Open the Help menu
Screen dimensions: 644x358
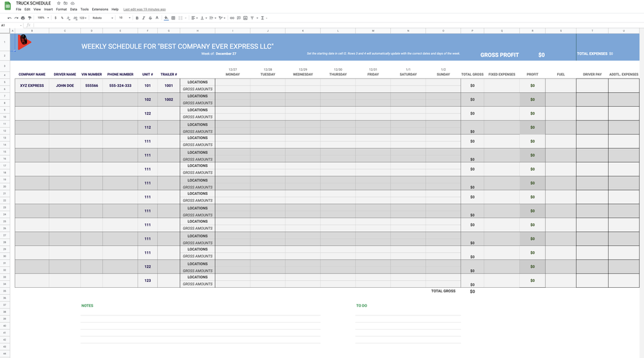(x=115, y=10)
